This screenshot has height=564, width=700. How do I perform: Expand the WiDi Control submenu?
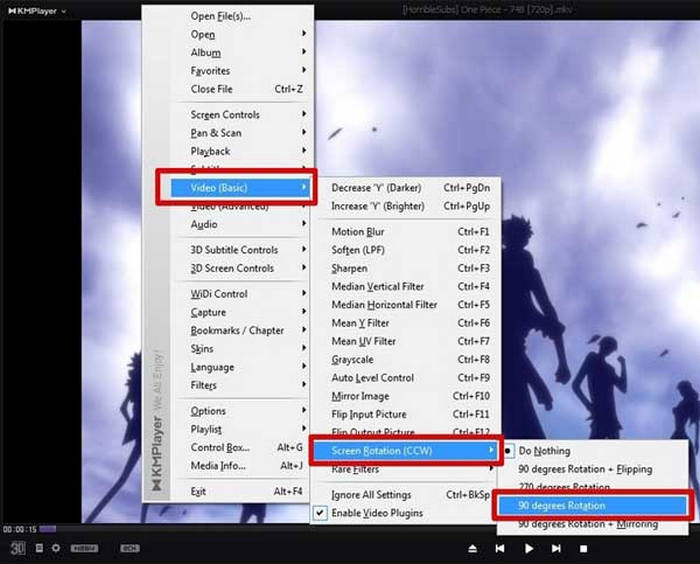241,294
